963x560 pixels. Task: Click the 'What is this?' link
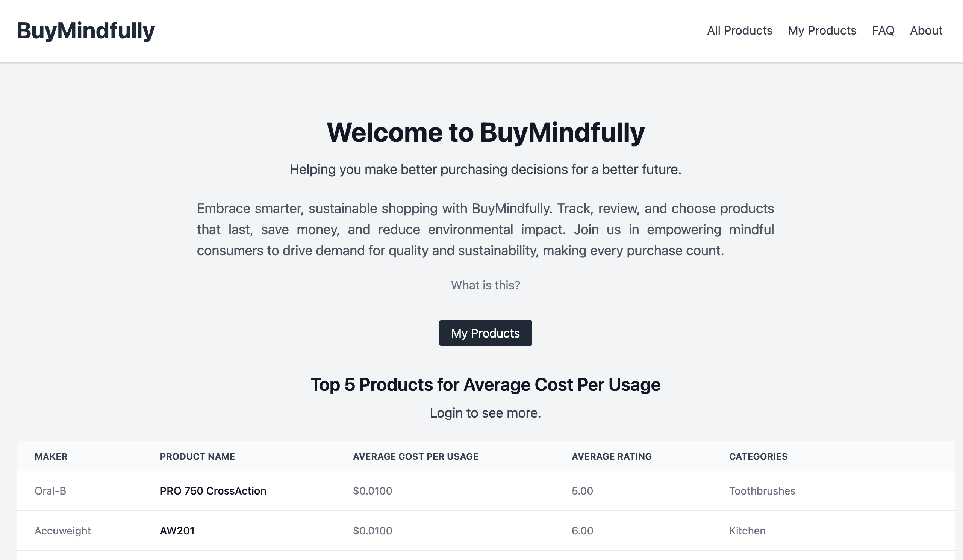pyautogui.click(x=485, y=285)
